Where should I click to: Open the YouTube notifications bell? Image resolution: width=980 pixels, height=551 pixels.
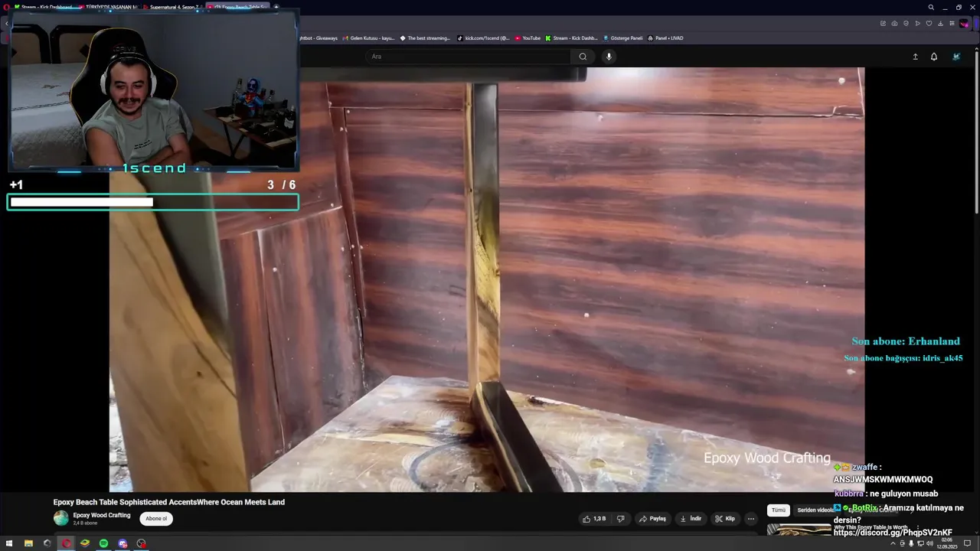click(934, 57)
